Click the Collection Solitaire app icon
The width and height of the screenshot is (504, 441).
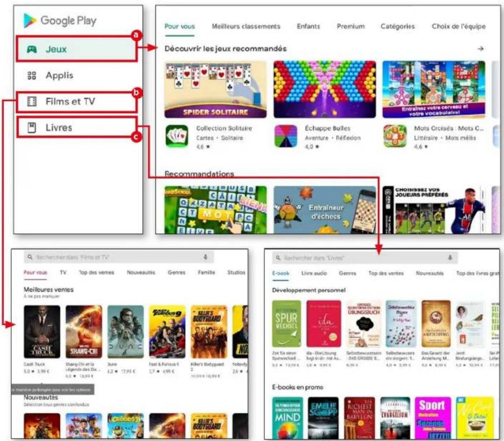point(177,136)
